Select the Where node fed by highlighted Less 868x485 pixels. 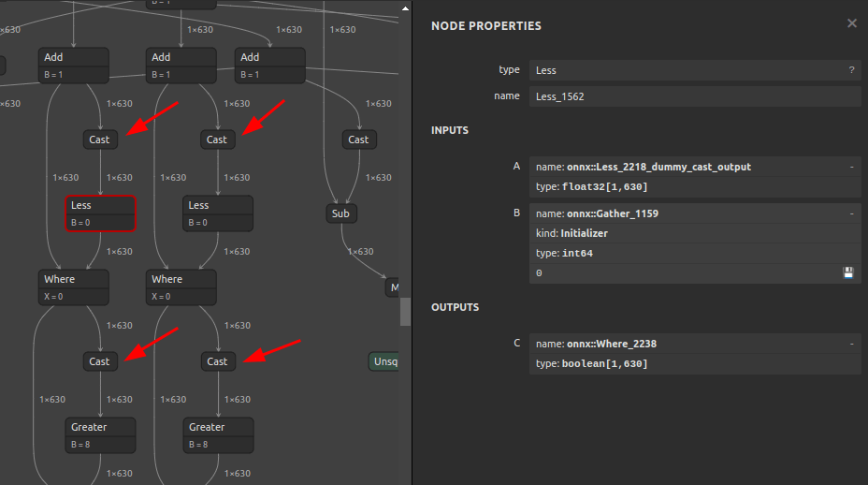click(x=74, y=287)
